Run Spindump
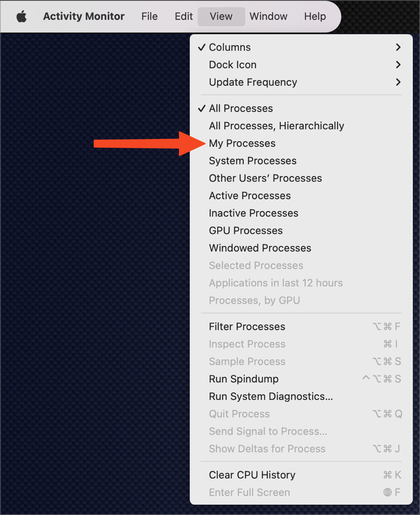Viewport: 420px width, 515px height. (x=243, y=379)
